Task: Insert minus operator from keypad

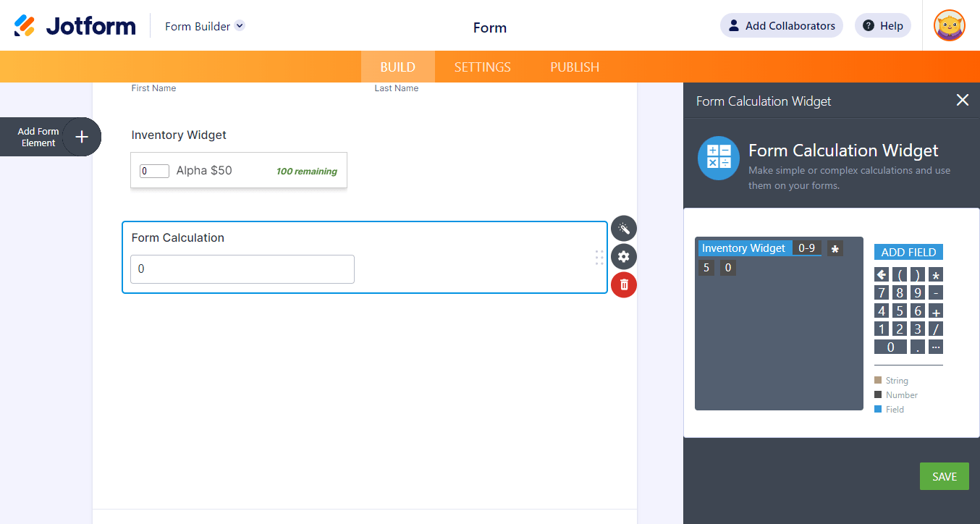Action: point(936,292)
